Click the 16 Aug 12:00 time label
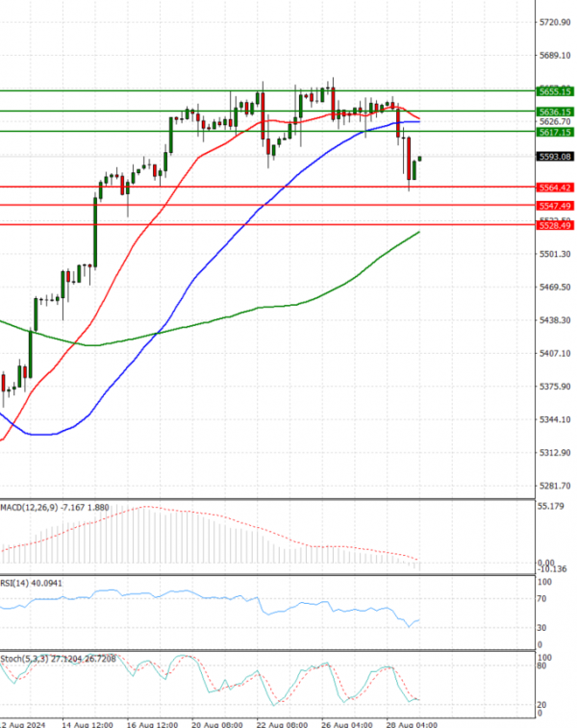This screenshot has height=728, width=577. click(x=152, y=725)
